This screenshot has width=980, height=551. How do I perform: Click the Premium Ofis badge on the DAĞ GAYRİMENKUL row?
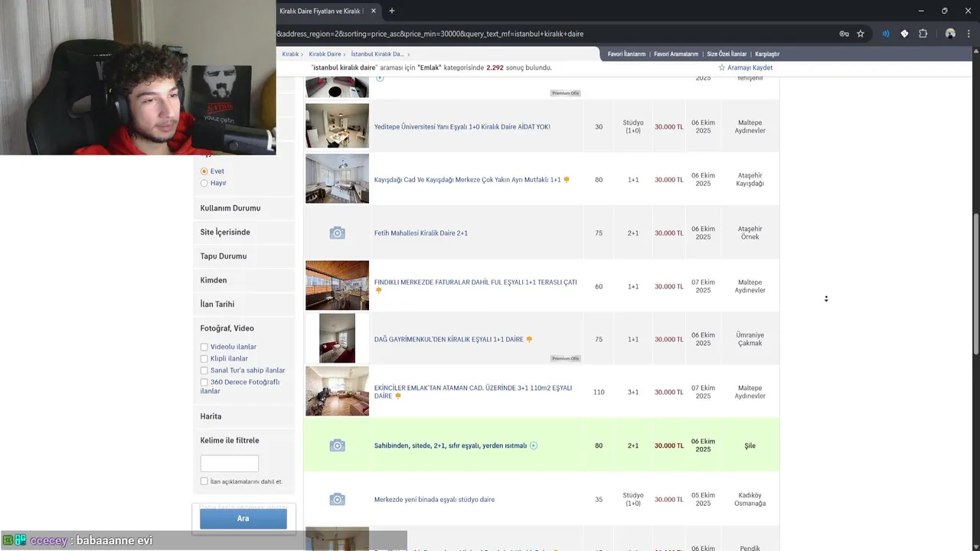[566, 358]
